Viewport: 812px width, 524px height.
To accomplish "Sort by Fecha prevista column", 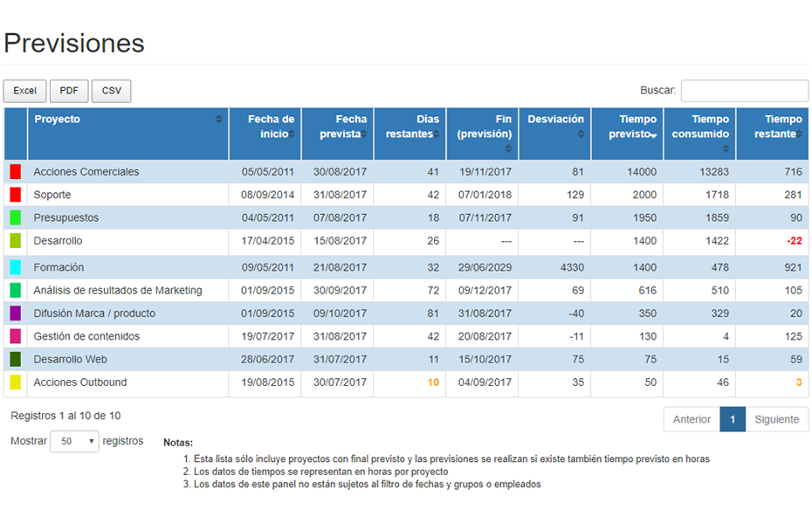I will pos(337,127).
